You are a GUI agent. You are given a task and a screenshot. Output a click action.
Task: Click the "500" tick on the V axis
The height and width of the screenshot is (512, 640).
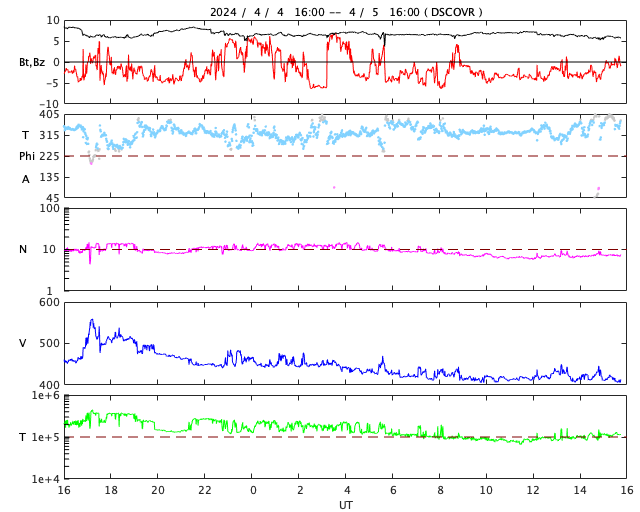click(49, 343)
